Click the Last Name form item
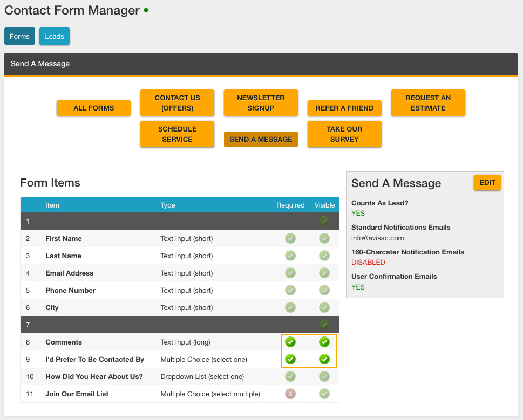The width and height of the screenshot is (523, 420). point(63,256)
